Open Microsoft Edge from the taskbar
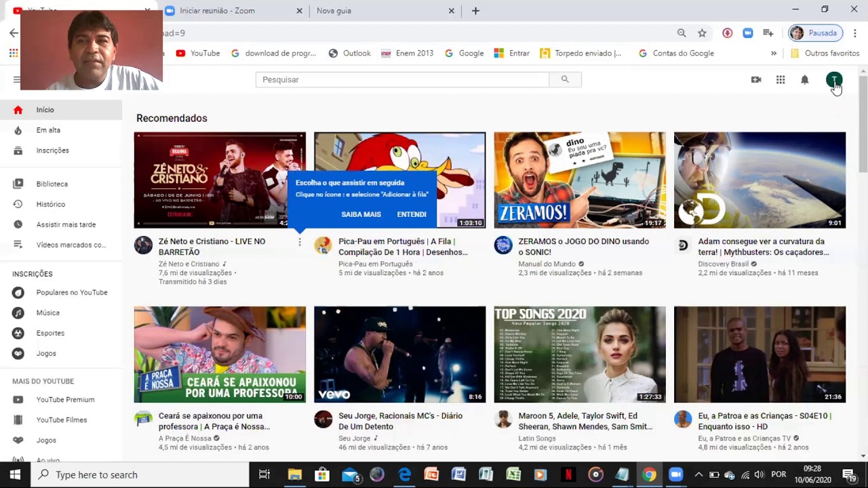The width and height of the screenshot is (868, 488). tap(404, 474)
